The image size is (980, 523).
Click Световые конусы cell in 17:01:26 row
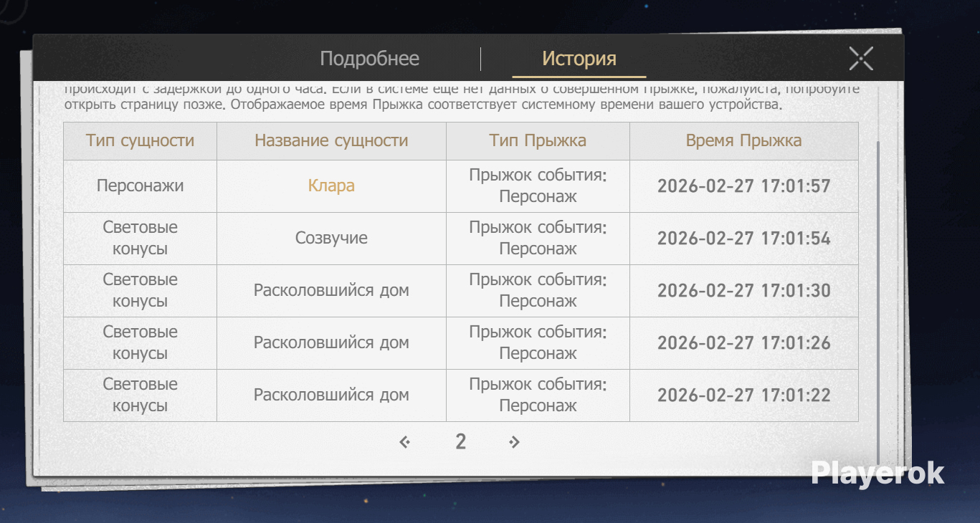pos(140,342)
